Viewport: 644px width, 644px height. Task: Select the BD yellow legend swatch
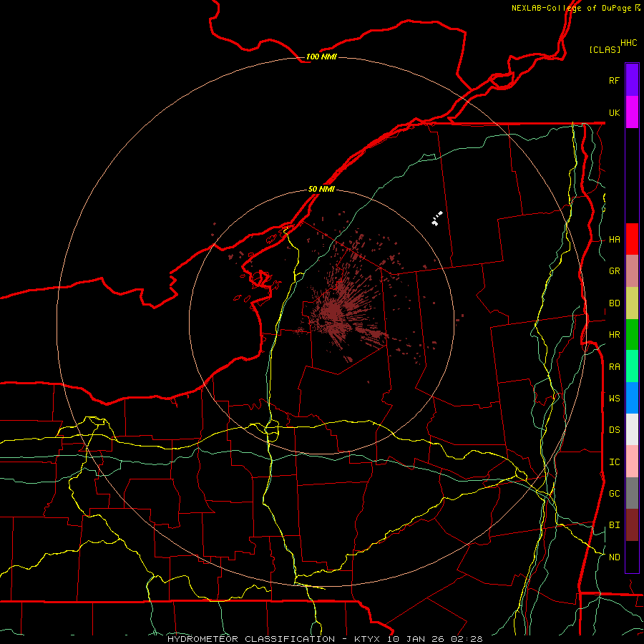[x=632, y=303]
